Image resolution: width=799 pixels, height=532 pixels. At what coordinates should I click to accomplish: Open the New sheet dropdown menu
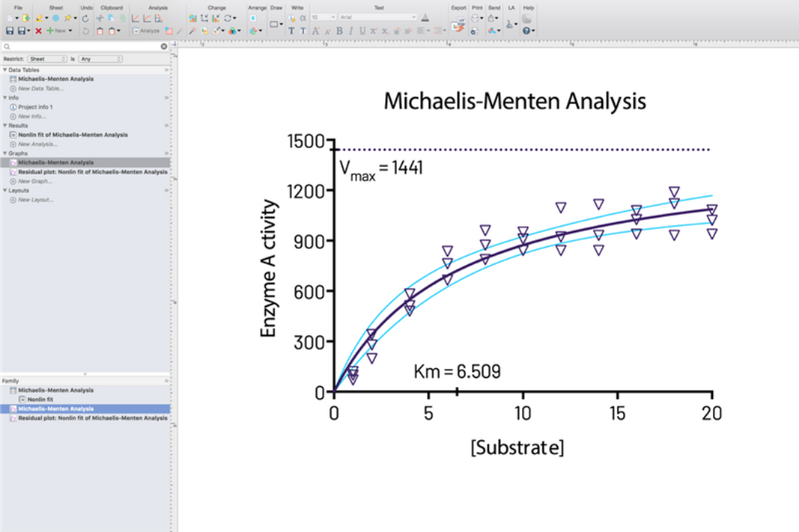(x=59, y=31)
